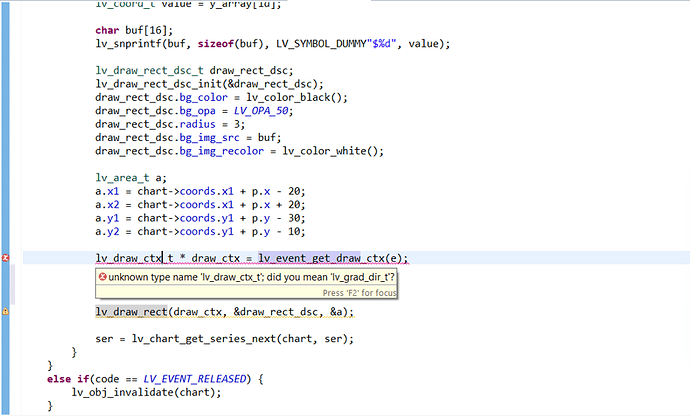Click the sizeof keyword
Screen dimensions: 690x416
click(216, 44)
